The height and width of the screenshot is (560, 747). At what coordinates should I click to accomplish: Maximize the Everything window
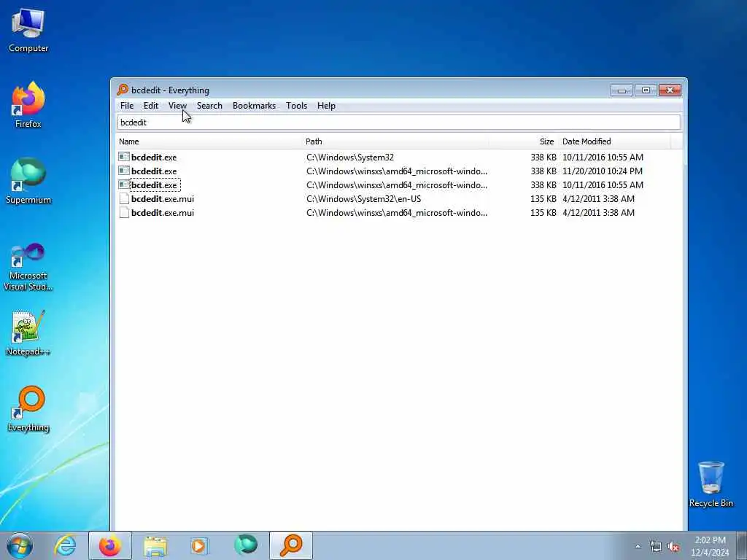pyautogui.click(x=646, y=90)
